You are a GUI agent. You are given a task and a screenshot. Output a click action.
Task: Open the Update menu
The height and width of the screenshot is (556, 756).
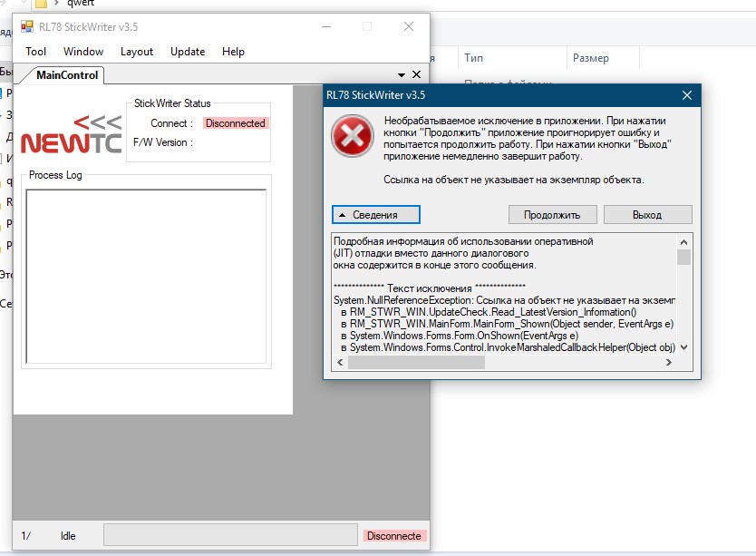pyautogui.click(x=188, y=52)
